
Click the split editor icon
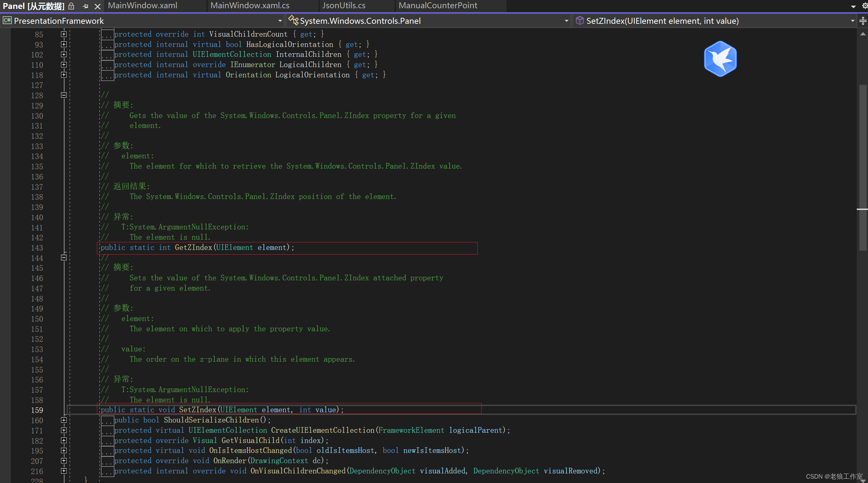(x=863, y=21)
